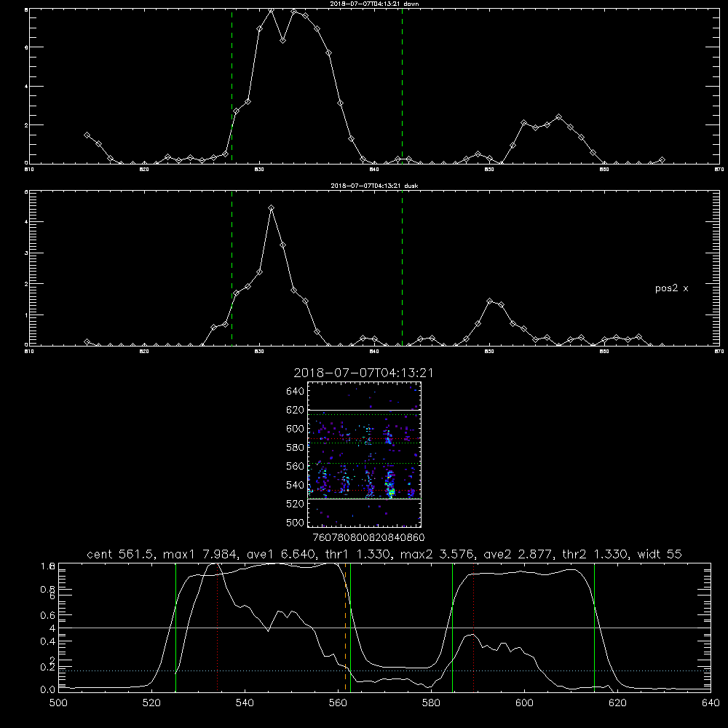The image size is (728, 728).
Task: Click the solid green line at 525 in bottom plot
Action: [x=175, y=628]
